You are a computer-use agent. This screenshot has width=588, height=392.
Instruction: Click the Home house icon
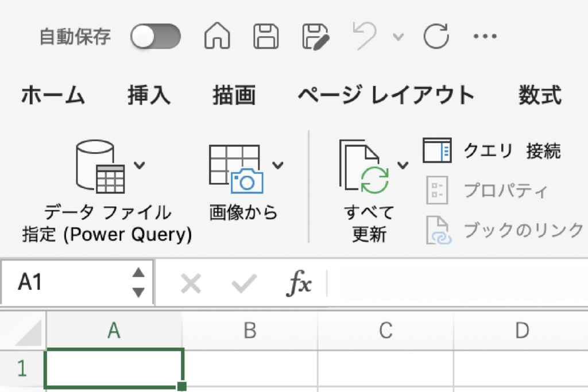(217, 37)
